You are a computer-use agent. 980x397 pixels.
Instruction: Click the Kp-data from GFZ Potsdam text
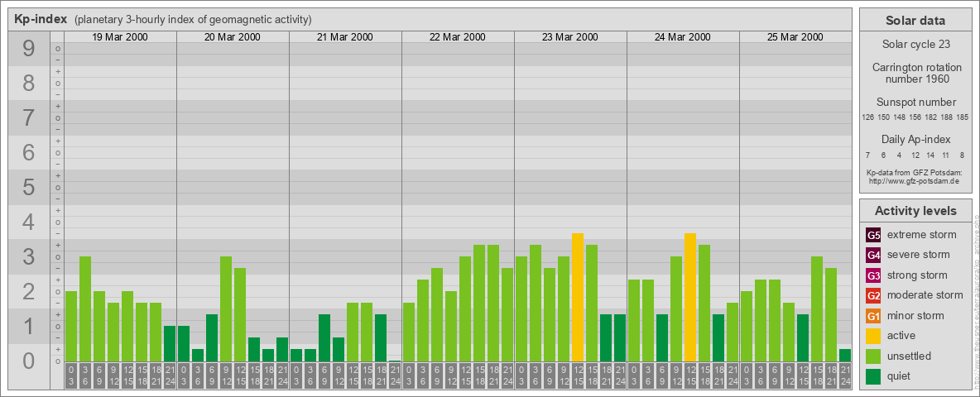(914, 172)
